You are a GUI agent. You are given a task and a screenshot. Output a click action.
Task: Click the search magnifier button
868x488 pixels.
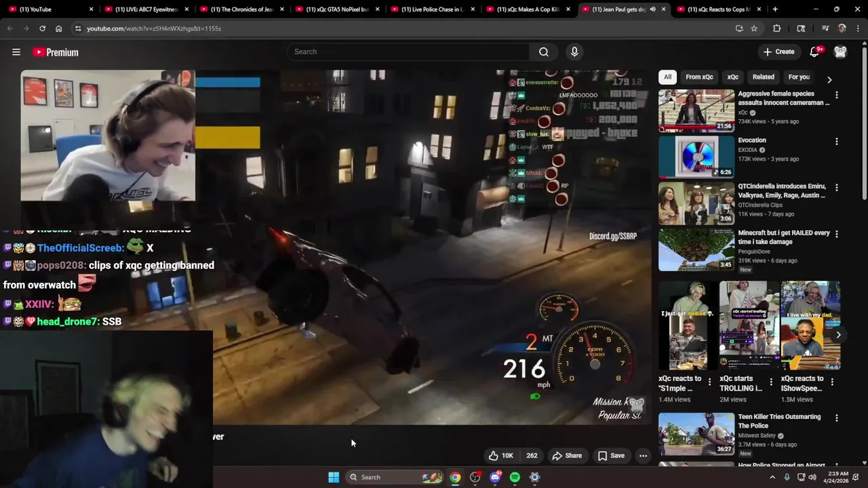[x=544, y=52]
